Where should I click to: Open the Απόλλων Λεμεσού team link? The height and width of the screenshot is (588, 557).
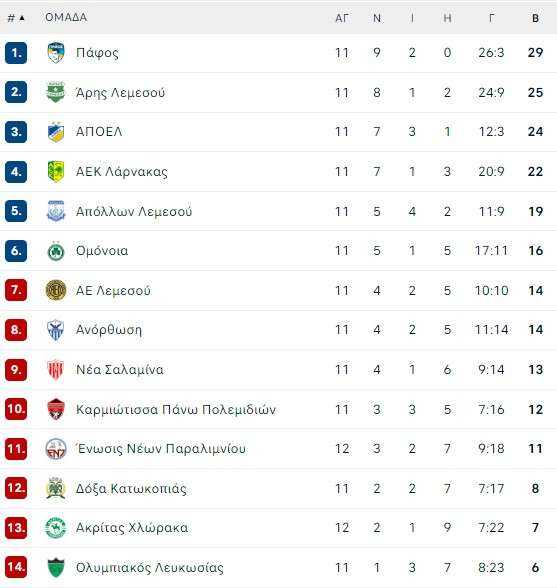coord(134,212)
